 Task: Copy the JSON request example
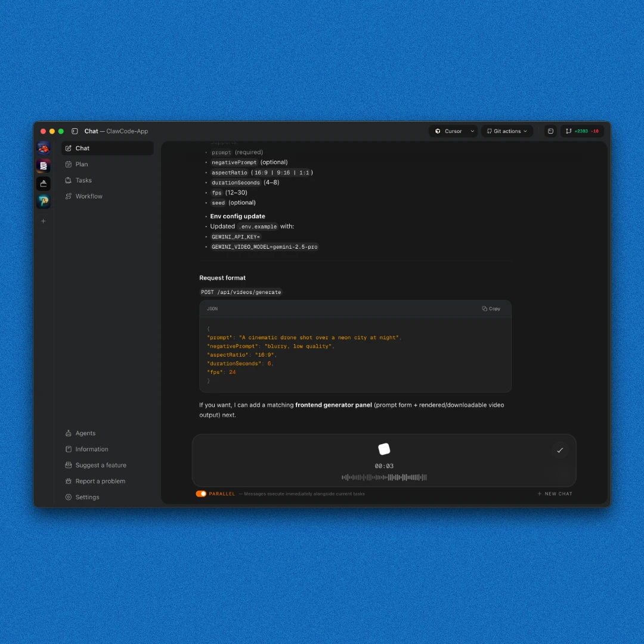491,308
